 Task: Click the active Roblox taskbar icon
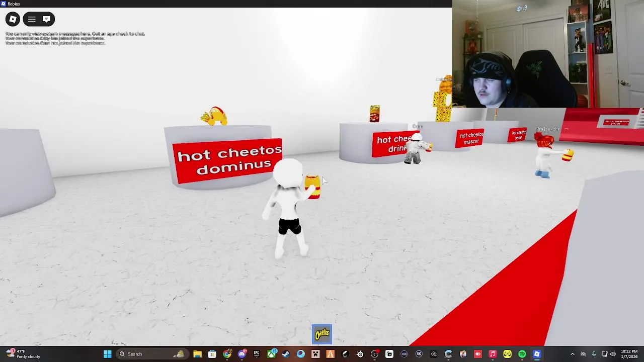(537, 354)
